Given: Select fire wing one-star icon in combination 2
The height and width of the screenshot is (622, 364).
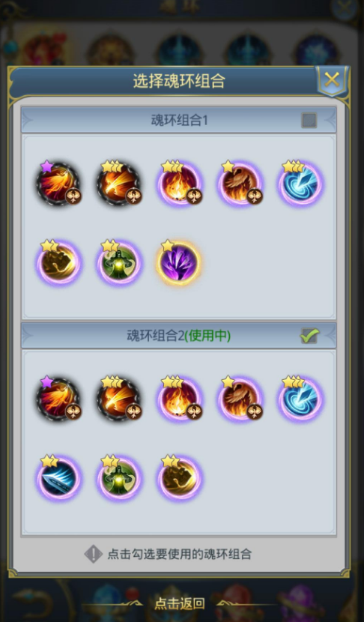Looking at the screenshot, I should [240, 399].
